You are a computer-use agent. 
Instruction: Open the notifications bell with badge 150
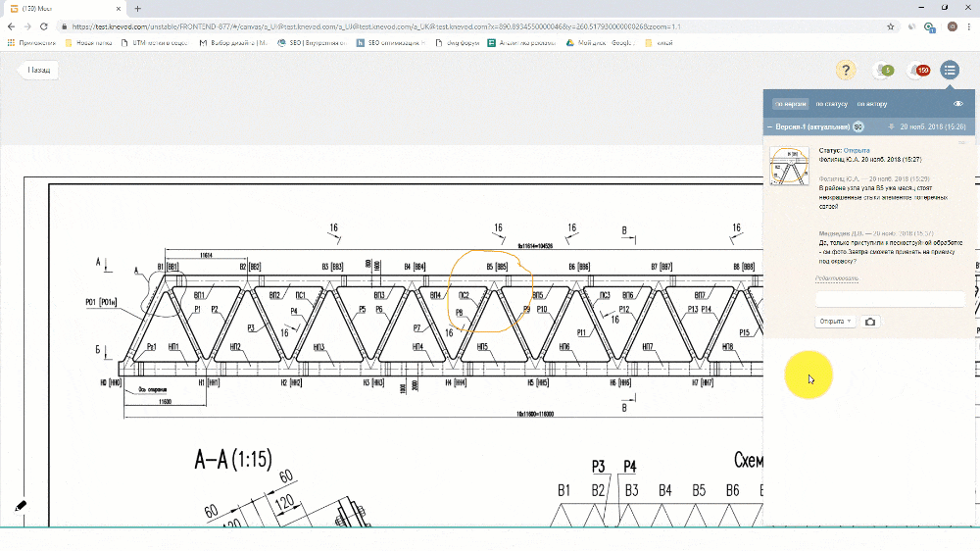pyautogui.click(x=919, y=70)
